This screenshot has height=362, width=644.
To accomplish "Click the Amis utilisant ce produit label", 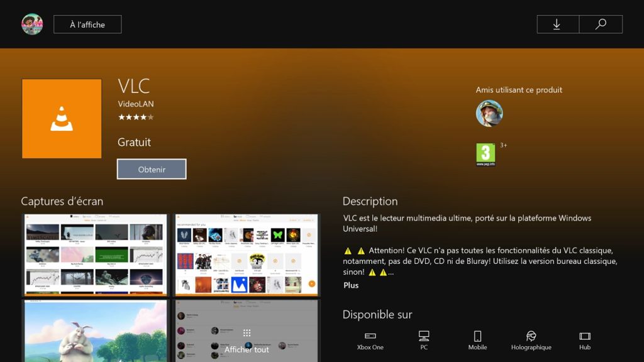I will tap(519, 90).
